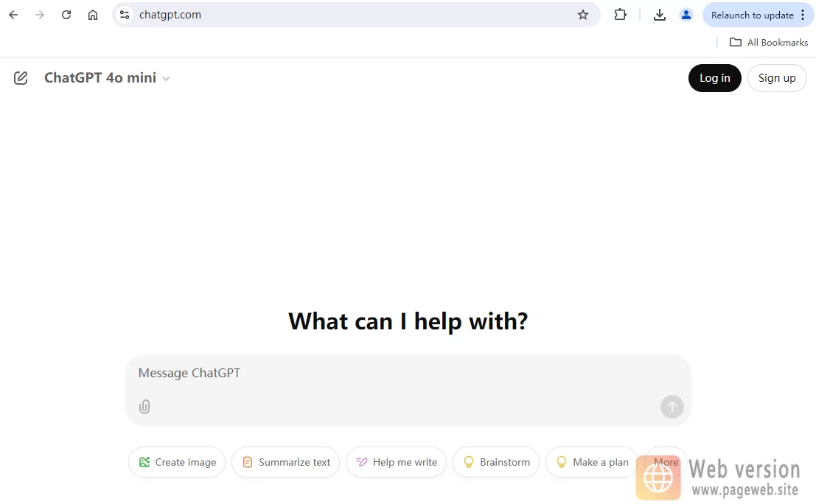The image size is (816, 504).
Task: Click the send message arrow button
Action: 672,407
